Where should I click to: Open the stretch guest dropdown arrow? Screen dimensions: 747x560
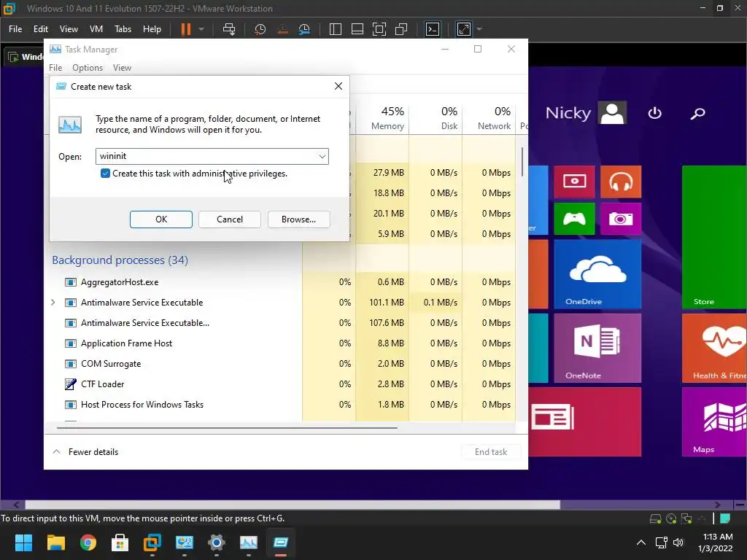(x=479, y=29)
